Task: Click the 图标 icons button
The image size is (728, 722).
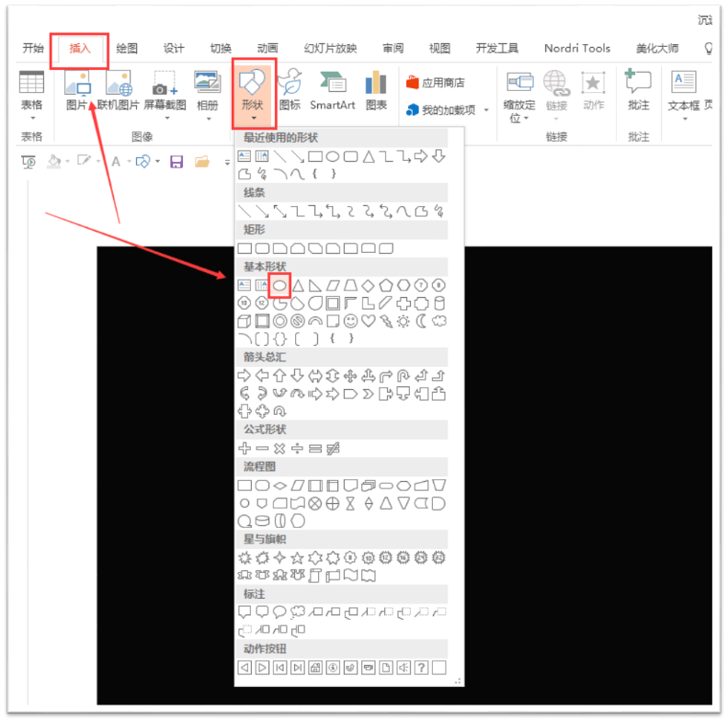Action: [x=290, y=91]
